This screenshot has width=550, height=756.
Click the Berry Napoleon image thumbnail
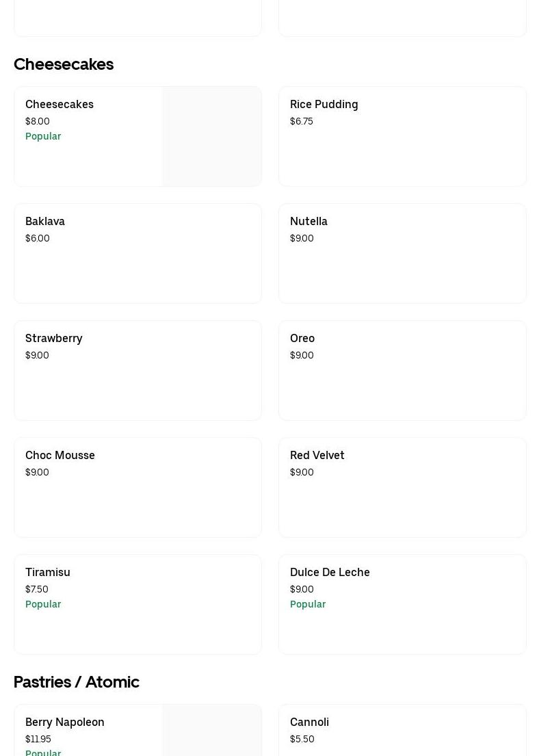click(212, 731)
